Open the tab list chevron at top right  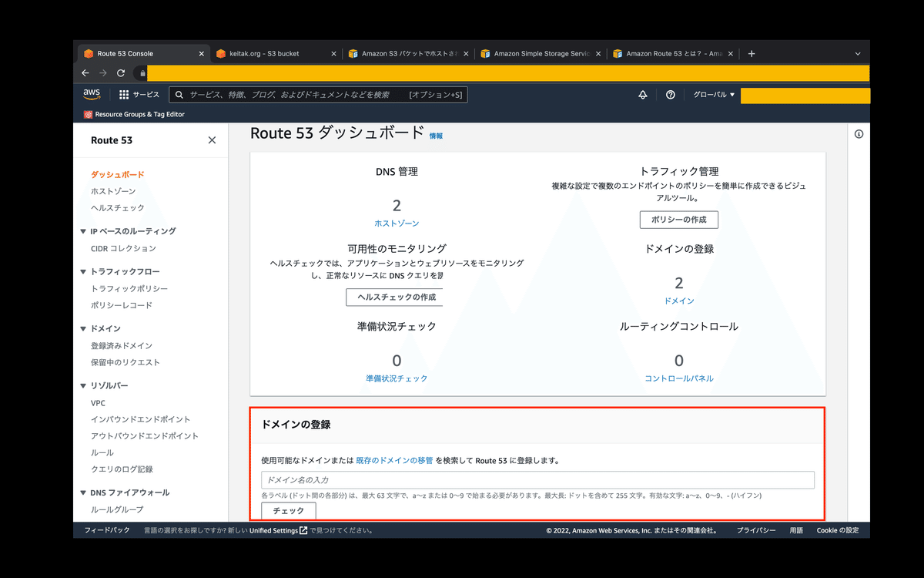point(858,54)
